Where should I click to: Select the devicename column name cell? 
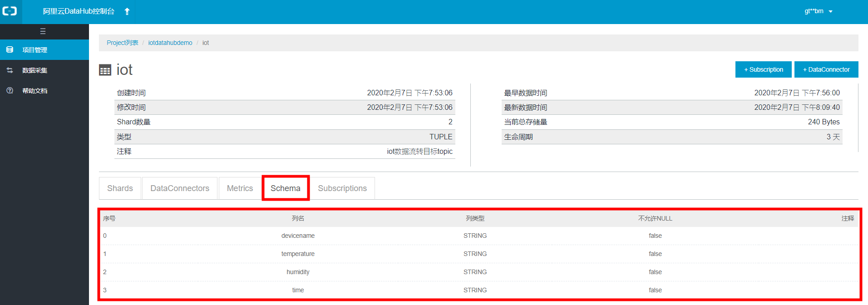point(298,236)
